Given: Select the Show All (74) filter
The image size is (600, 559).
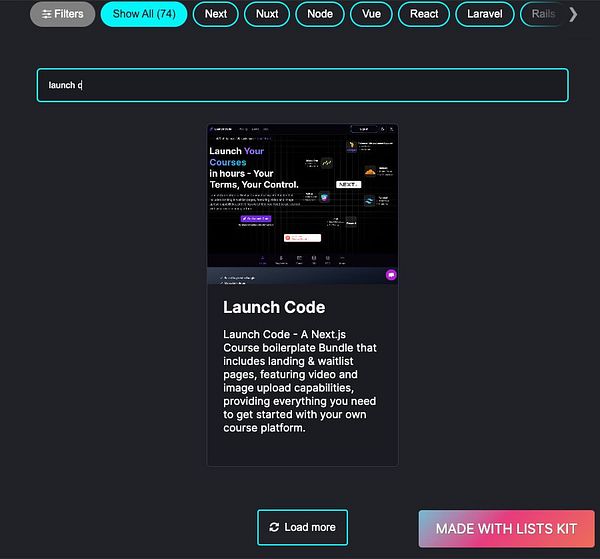Looking at the screenshot, I should 144,14.
